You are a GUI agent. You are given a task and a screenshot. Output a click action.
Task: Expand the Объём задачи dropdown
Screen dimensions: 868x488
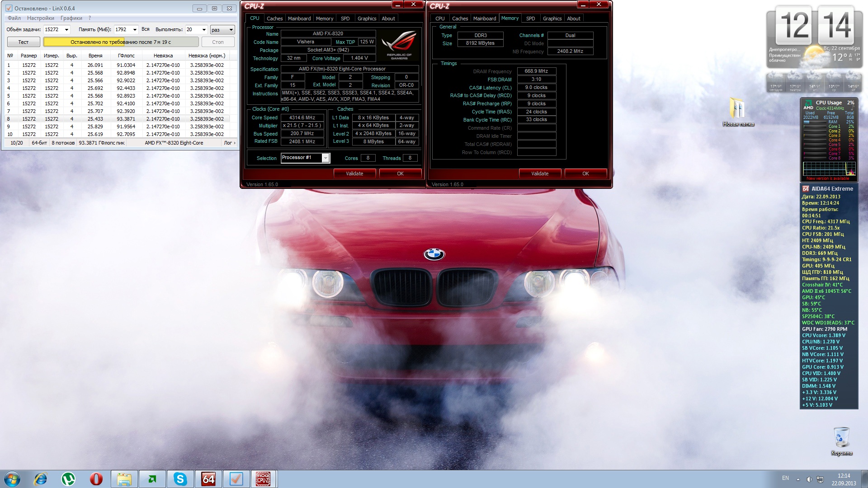(66, 30)
